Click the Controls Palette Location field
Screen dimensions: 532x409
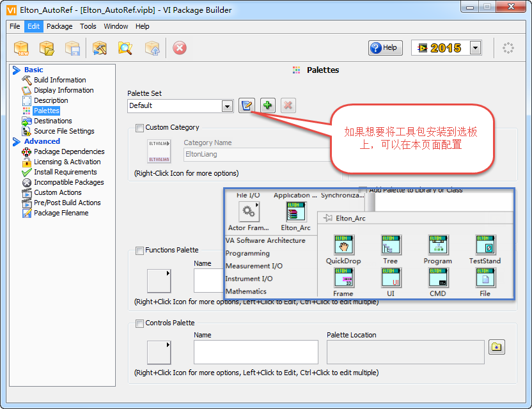click(405, 352)
